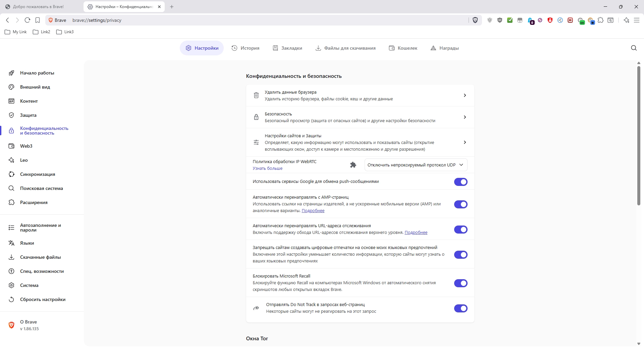Open the Закладки tab
The width and height of the screenshot is (644, 349).
coord(287,48)
